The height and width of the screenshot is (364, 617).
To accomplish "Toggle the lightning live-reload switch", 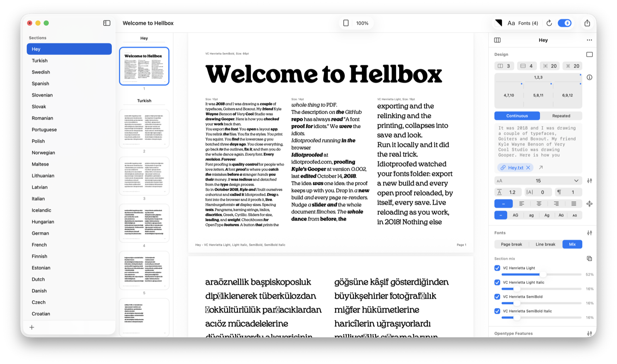I will click(x=565, y=23).
